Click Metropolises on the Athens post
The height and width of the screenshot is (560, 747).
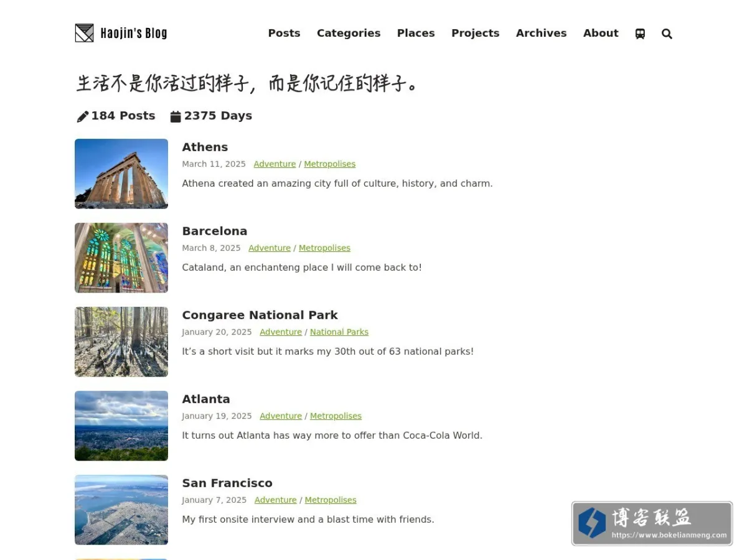point(330,164)
